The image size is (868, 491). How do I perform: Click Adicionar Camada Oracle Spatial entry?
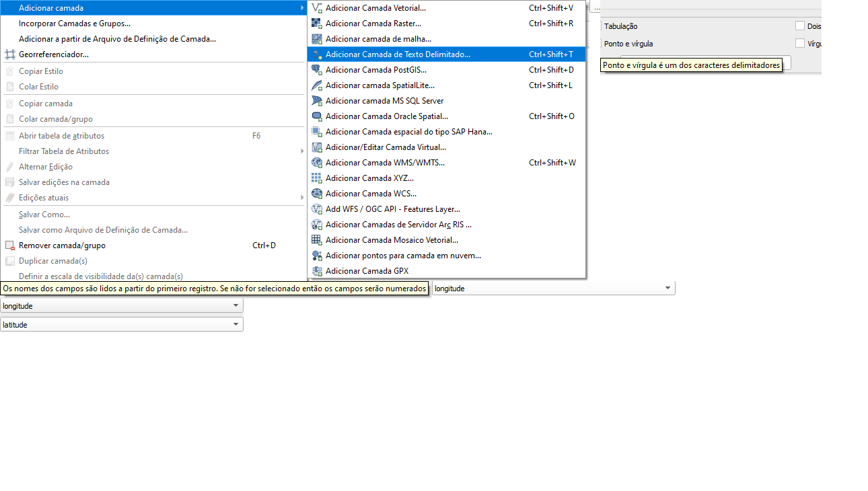coord(386,116)
